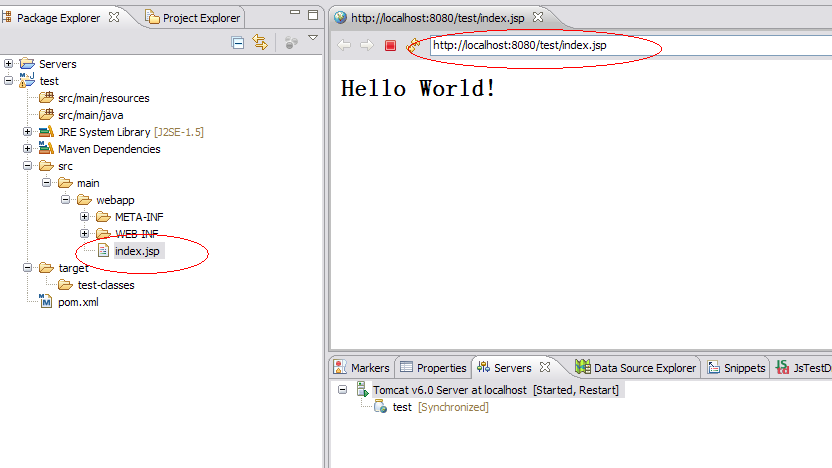Click the webapp folder icon
This screenshot has height=468, width=832.
pyautogui.click(x=84, y=200)
